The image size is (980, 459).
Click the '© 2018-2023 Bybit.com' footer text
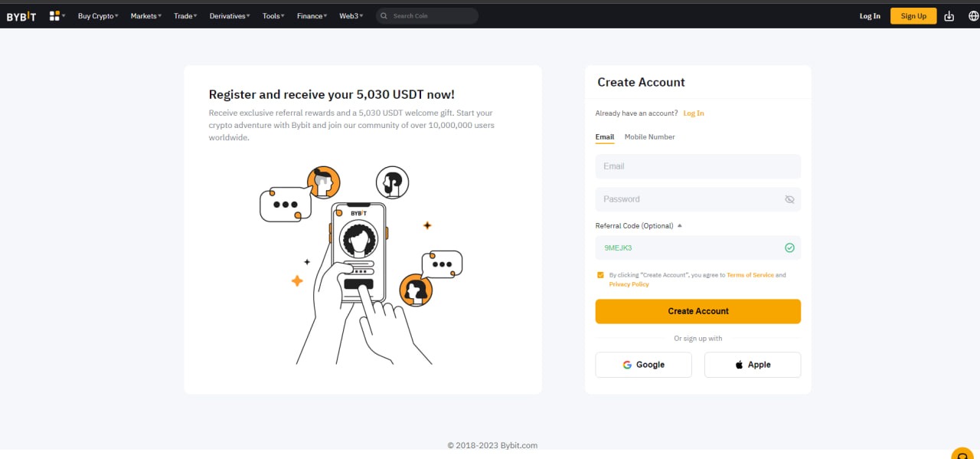492,445
